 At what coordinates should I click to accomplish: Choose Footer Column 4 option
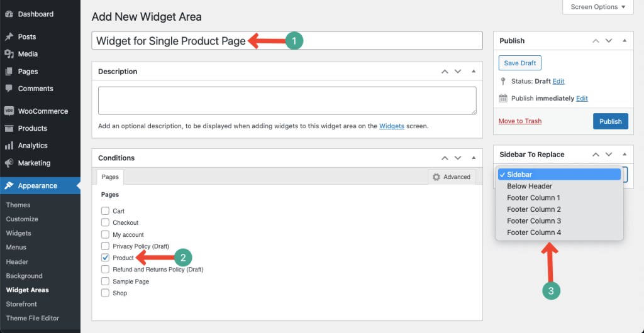click(x=559, y=232)
